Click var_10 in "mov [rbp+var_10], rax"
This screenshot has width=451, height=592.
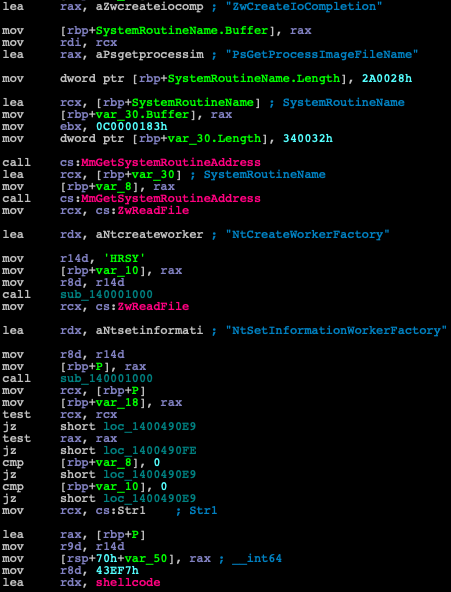coord(117,270)
